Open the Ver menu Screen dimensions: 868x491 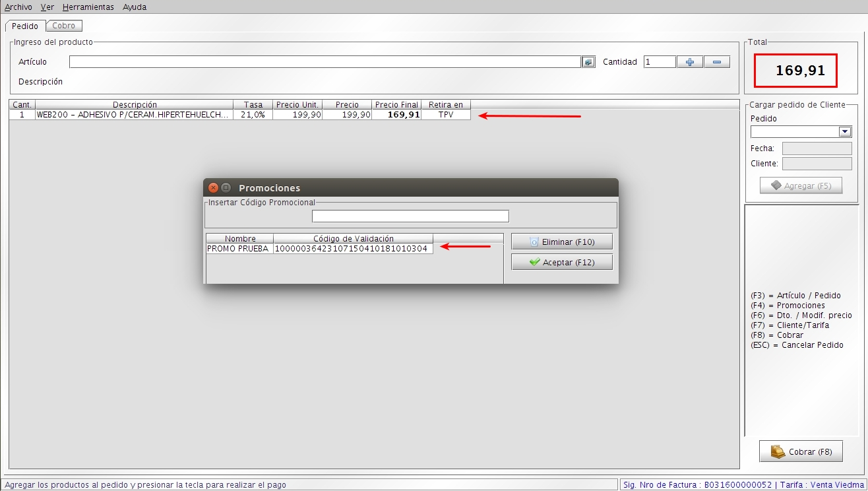[x=47, y=7]
